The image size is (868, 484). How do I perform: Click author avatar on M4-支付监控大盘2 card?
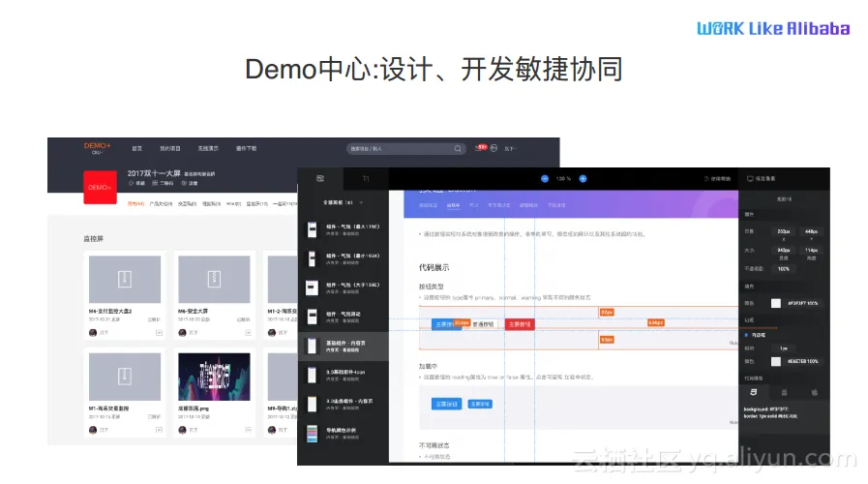click(93, 333)
